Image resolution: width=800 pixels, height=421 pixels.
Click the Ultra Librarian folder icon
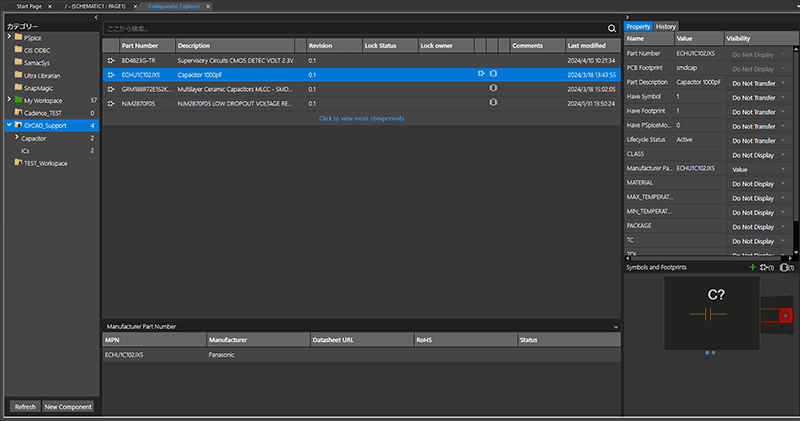[18, 75]
